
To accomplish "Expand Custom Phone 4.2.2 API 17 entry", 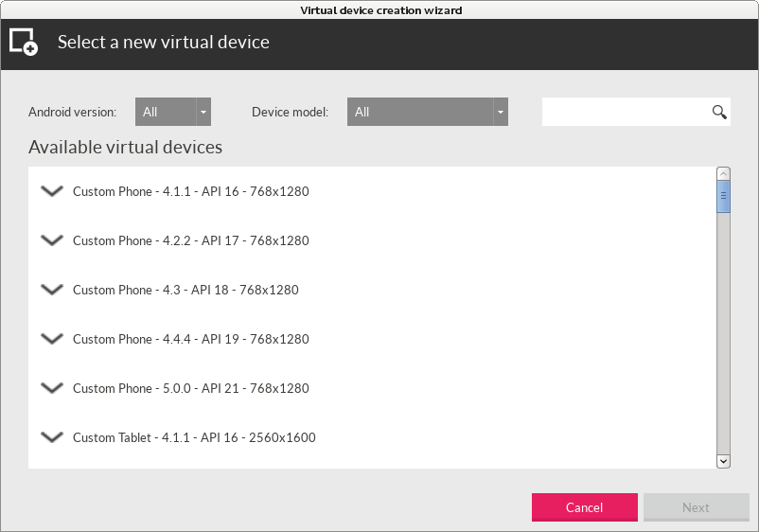I will click(x=52, y=240).
